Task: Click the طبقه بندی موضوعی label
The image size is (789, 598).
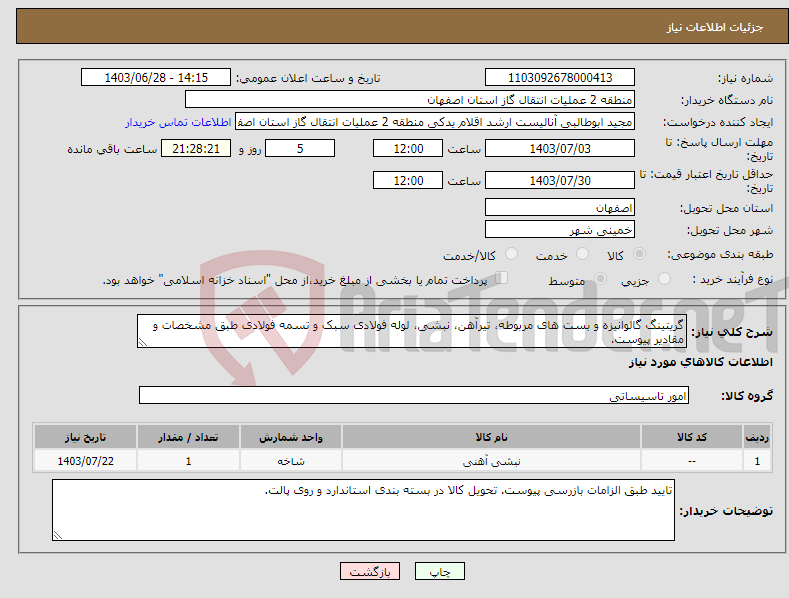Action: [720, 255]
